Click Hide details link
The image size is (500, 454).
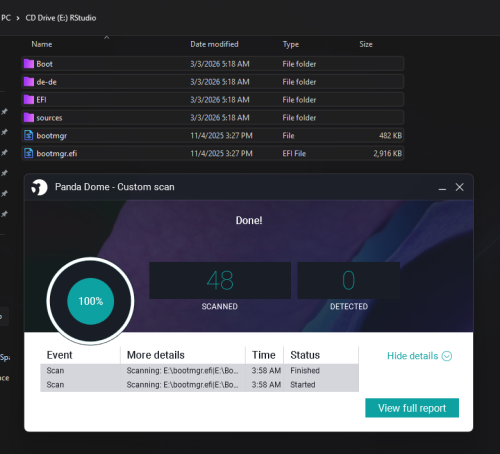coord(413,356)
